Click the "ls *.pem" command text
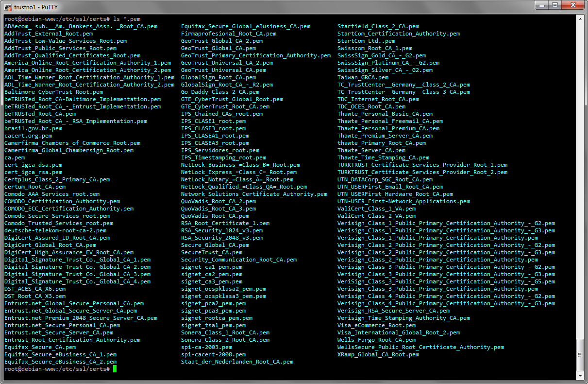This screenshot has height=384, width=588. [127, 19]
